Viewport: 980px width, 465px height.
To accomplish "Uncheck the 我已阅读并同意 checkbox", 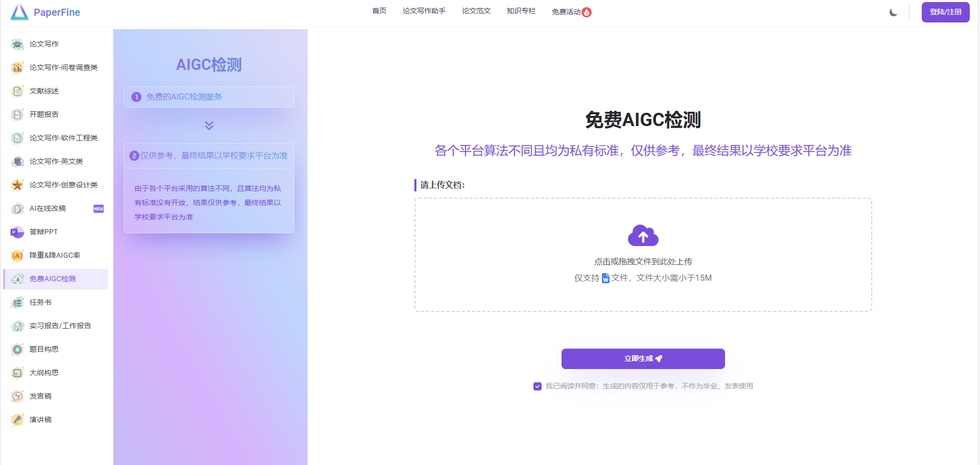I will click(538, 386).
